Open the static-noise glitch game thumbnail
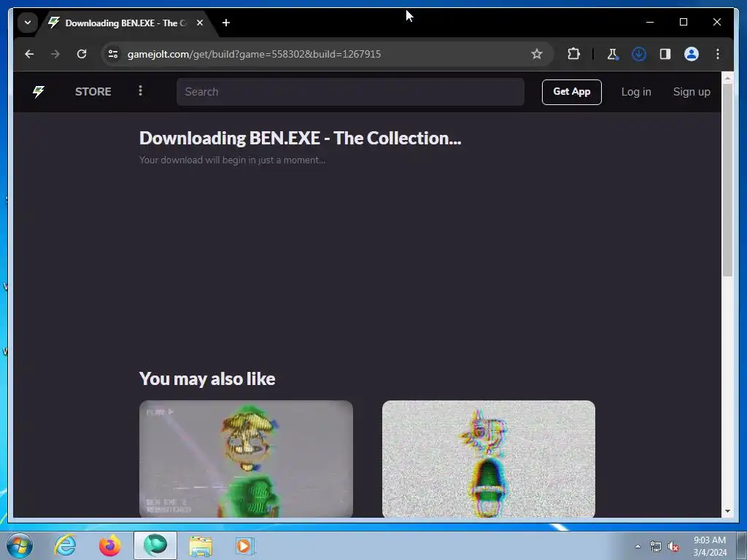Image resolution: width=747 pixels, height=560 pixels. click(488, 459)
